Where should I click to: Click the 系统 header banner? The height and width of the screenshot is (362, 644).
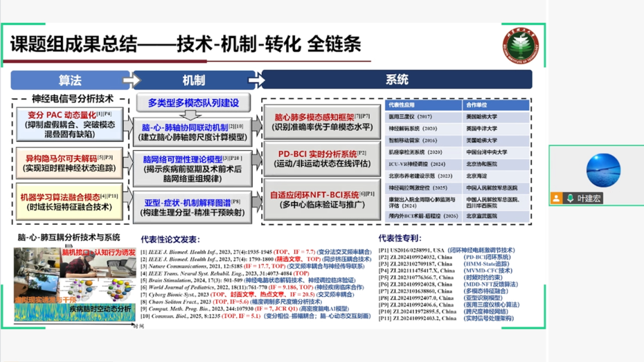click(397, 79)
